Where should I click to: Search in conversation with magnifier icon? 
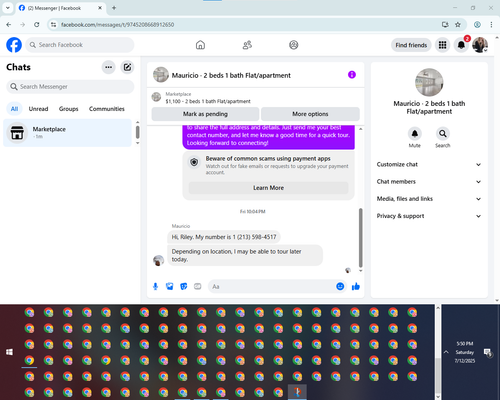(x=443, y=134)
